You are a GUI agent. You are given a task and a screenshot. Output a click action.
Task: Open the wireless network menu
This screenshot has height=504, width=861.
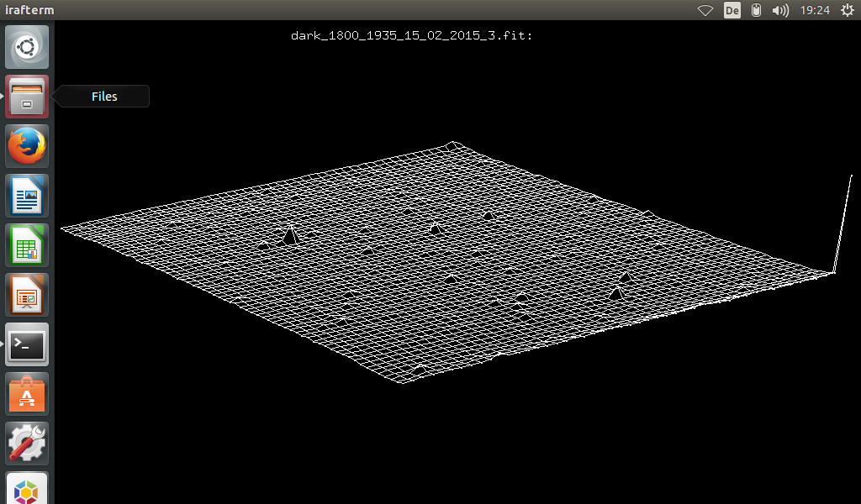(705, 10)
